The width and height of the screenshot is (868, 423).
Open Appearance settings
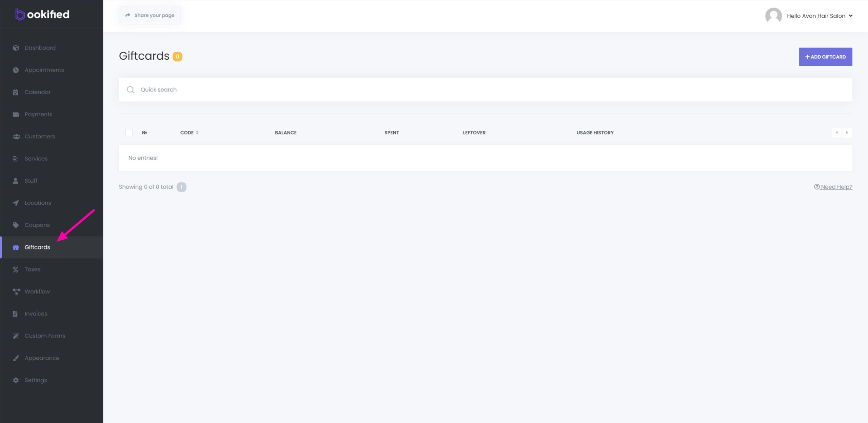[x=52, y=358]
